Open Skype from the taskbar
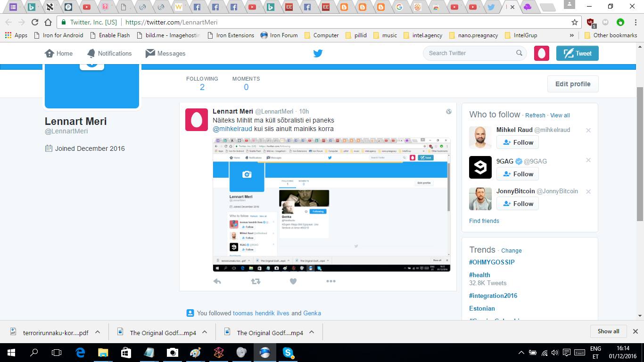Image resolution: width=644 pixels, height=362 pixels. point(288,353)
